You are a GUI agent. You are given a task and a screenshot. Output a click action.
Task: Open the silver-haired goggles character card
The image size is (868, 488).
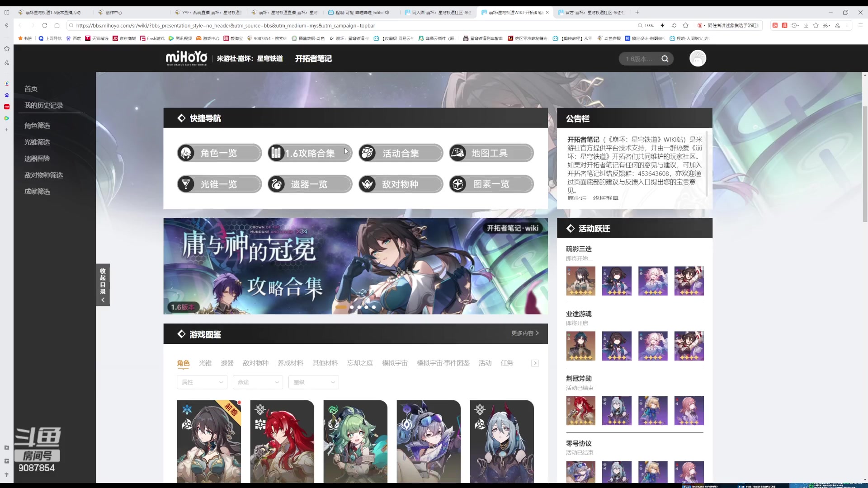coord(429,442)
